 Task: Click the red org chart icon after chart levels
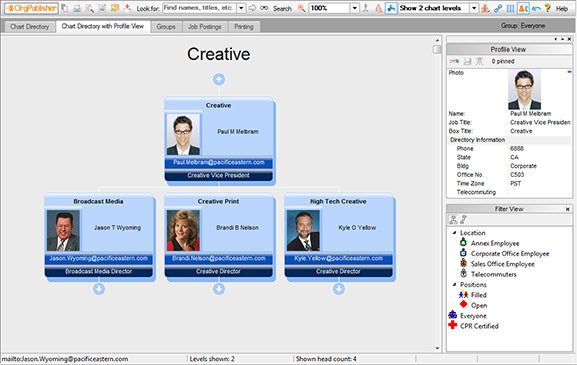(x=485, y=8)
